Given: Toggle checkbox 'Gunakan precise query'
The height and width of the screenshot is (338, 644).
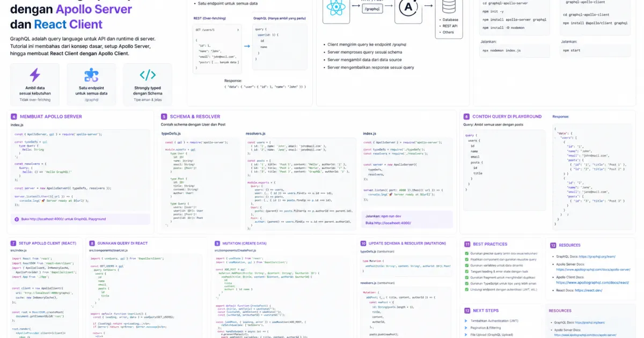Looking at the screenshot, I should (467, 253).
